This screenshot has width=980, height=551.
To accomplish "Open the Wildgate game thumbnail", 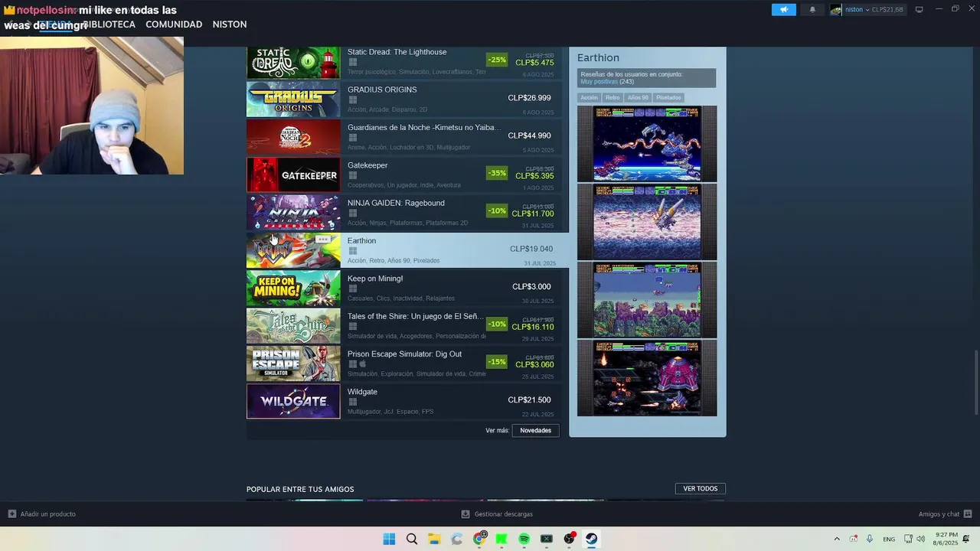I will coord(293,401).
